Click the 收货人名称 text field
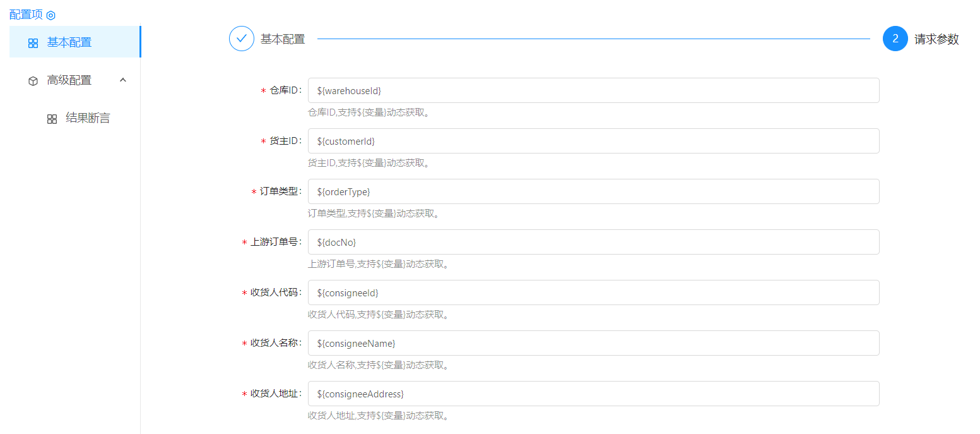This screenshot has height=434, width=980. point(593,343)
